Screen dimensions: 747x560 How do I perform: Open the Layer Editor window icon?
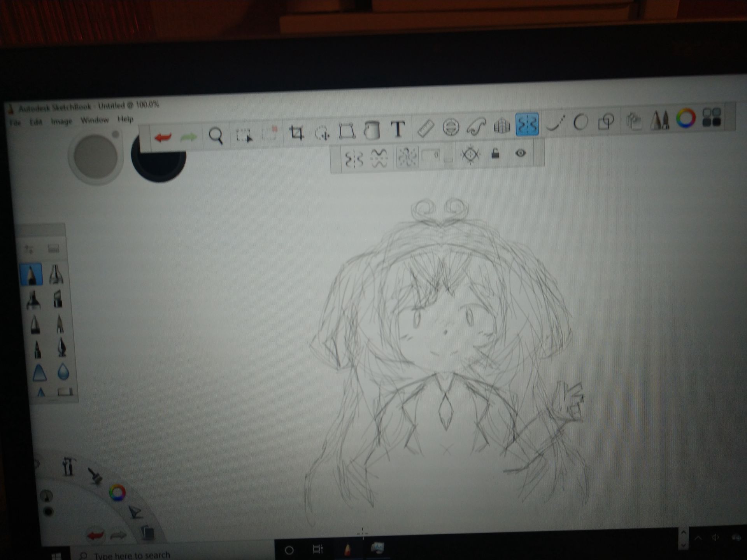tap(634, 121)
